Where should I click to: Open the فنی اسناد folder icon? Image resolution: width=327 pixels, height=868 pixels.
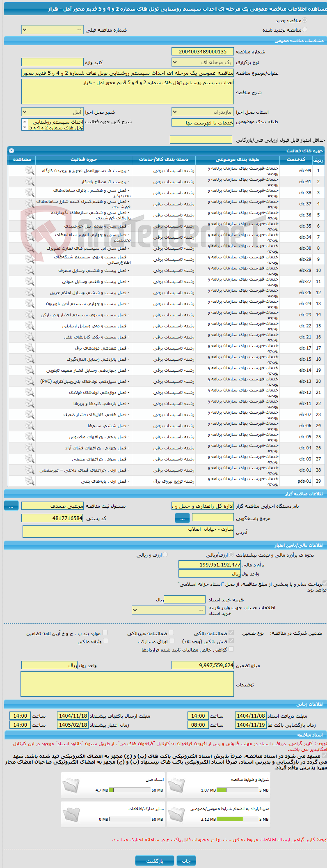(71, 785)
